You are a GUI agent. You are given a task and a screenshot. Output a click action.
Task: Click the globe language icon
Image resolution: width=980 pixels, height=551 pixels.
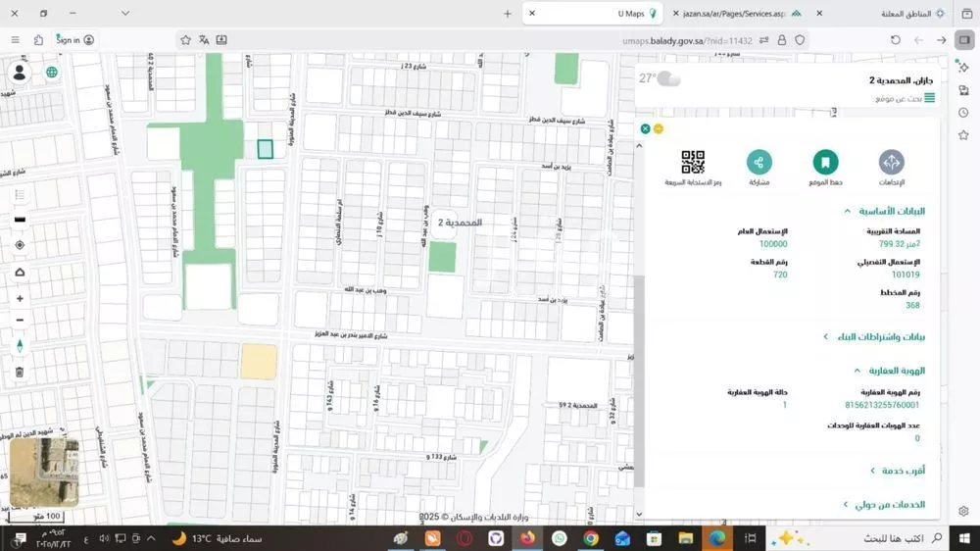click(52, 72)
